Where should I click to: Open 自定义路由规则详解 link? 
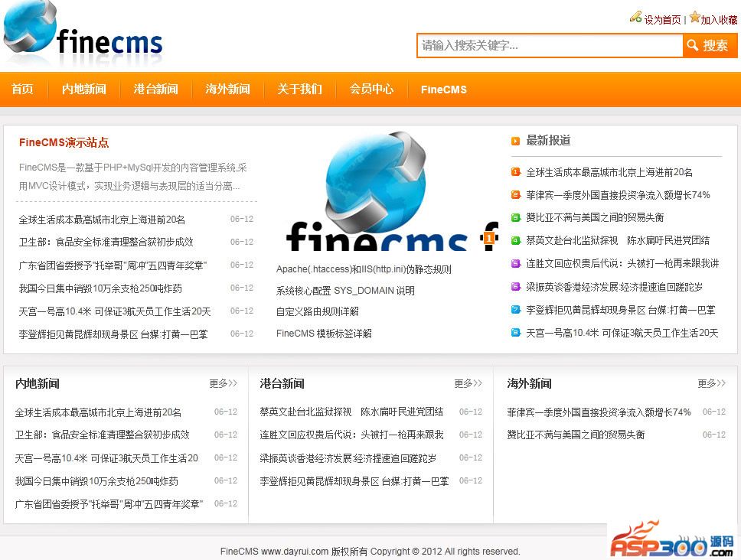click(318, 311)
